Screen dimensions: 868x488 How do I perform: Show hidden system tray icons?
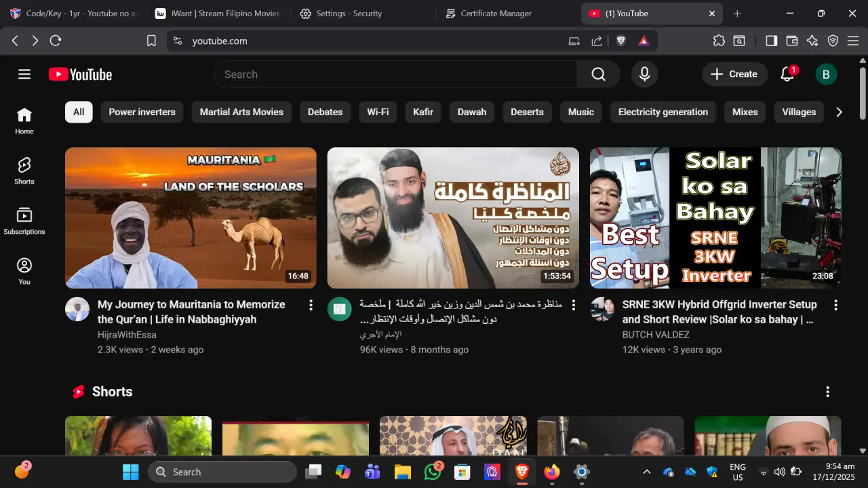click(646, 472)
